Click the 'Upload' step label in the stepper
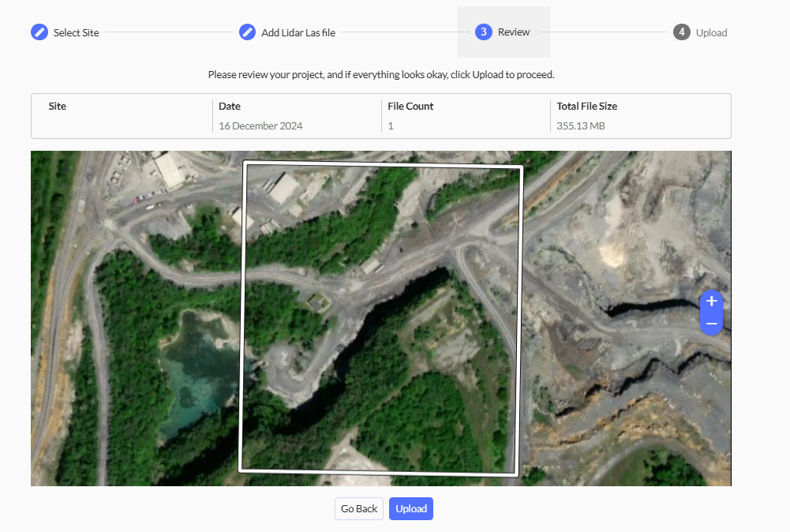790x532 pixels. coord(711,32)
